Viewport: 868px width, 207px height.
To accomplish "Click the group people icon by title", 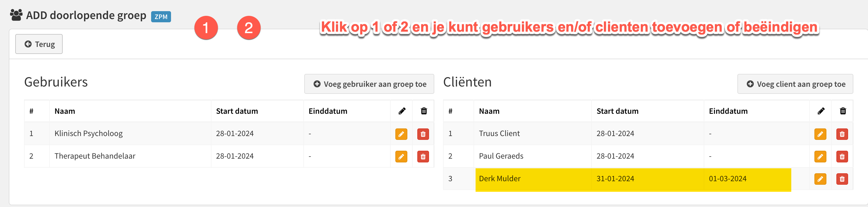I will click(16, 15).
